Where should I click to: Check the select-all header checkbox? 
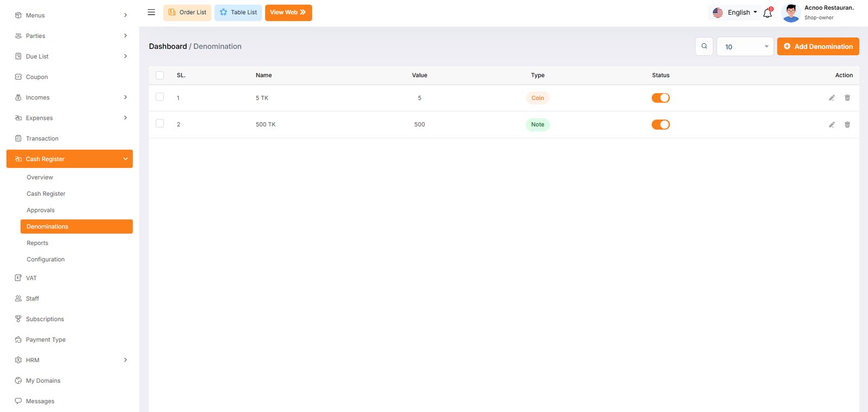click(x=159, y=75)
